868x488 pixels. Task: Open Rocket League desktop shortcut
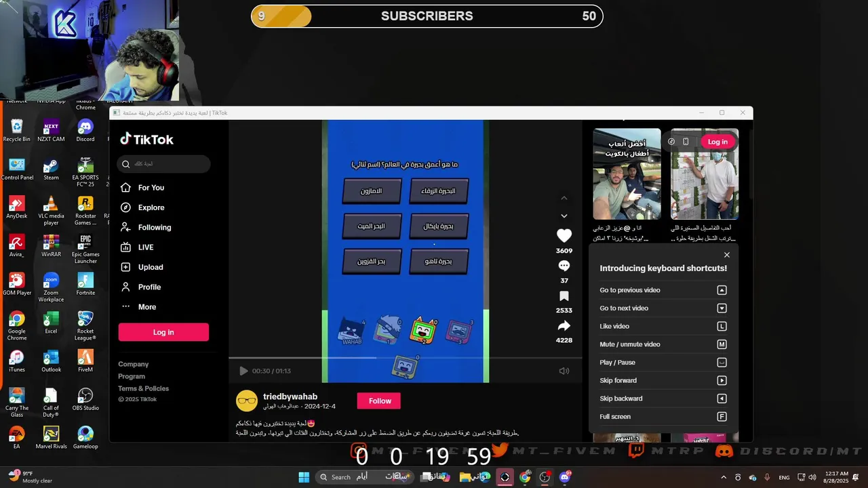(85, 326)
